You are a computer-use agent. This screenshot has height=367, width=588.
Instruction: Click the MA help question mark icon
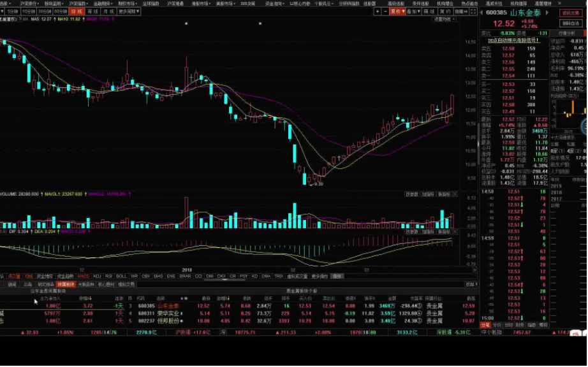(20, 18)
